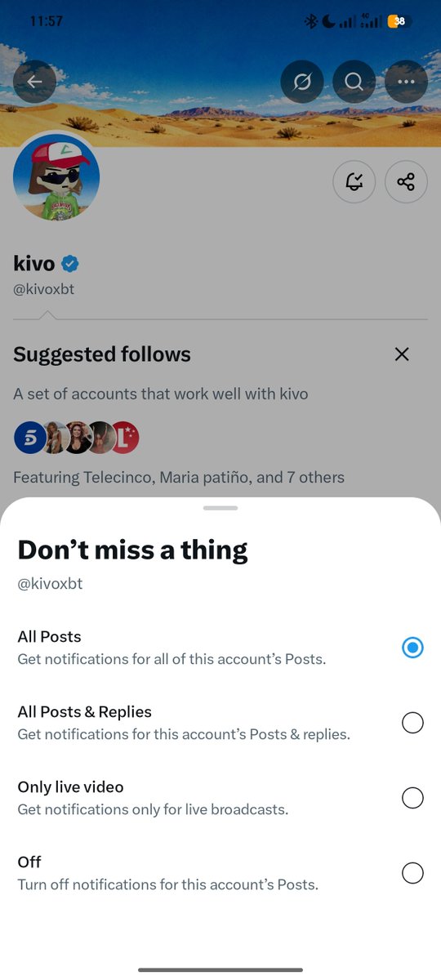
Task: Tap the battery indicator in status bar
Action: pos(399,21)
